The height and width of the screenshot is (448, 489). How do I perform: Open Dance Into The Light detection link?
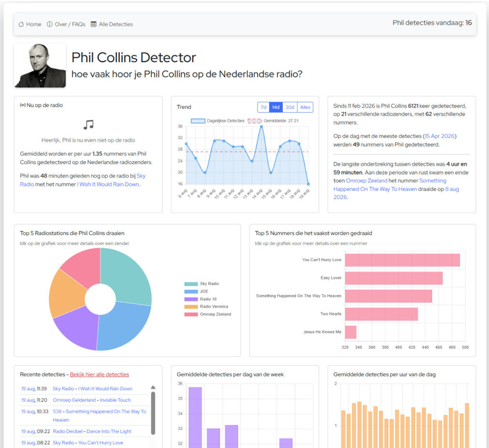tap(109, 431)
